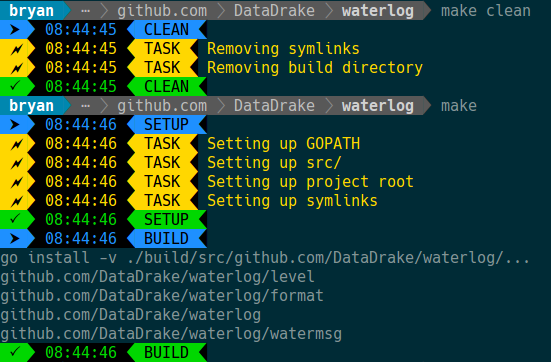Click github.com/DataDrake/waterlog/watermsg output line
551x362 pixels.
pos(171,334)
